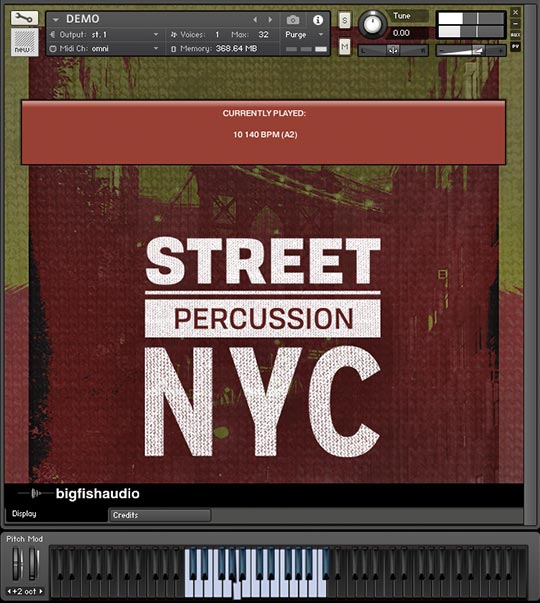Adjust the pan L-R slider
540x603 pixels.
coord(393,50)
